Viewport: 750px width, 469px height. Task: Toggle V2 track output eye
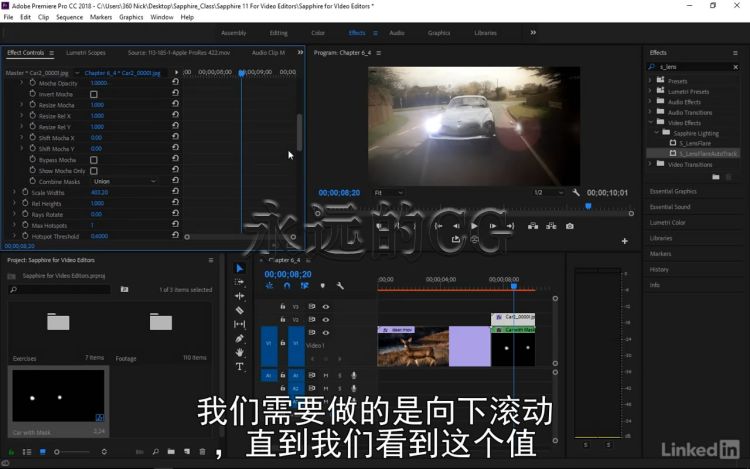(326, 319)
